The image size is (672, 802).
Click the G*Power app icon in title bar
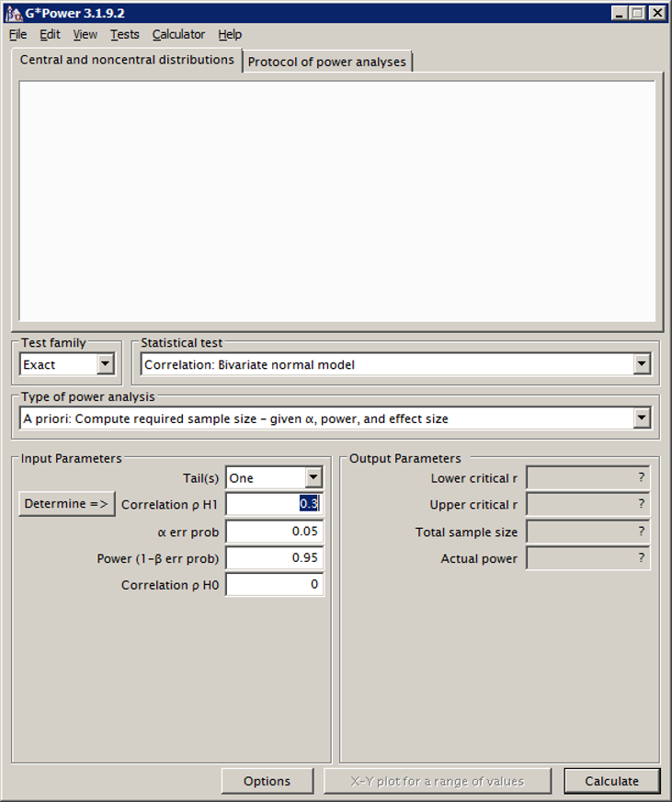pyautogui.click(x=14, y=13)
